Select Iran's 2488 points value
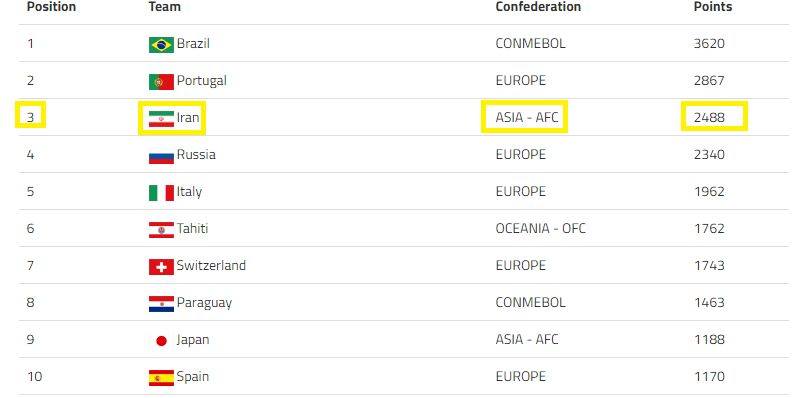This screenshot has width=801, height=398. click(x=709, y=118)
